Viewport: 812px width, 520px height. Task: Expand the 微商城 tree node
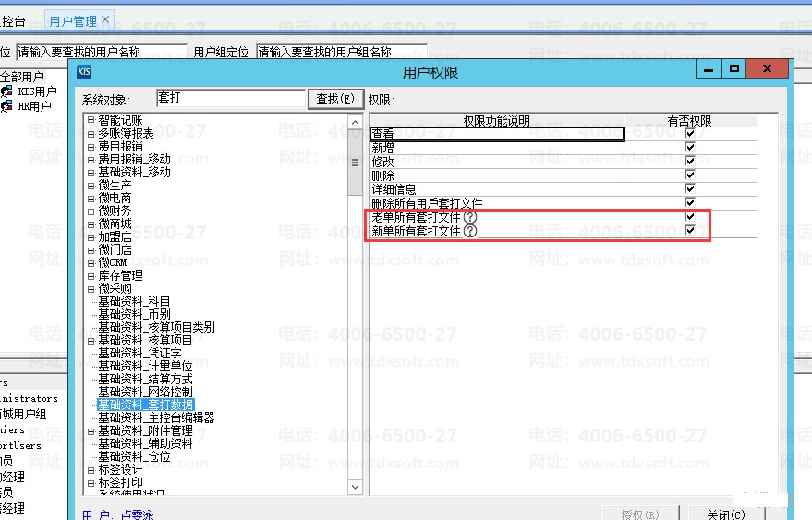coord(91,224)
